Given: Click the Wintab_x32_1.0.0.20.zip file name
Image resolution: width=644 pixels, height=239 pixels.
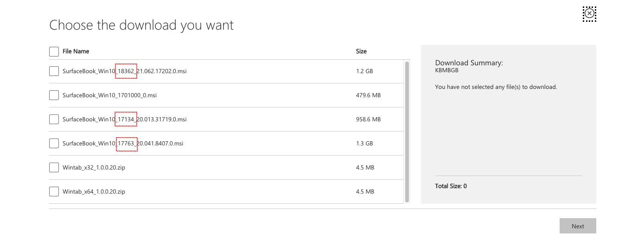Looking at the screenshot, I should tap(94, 168).
